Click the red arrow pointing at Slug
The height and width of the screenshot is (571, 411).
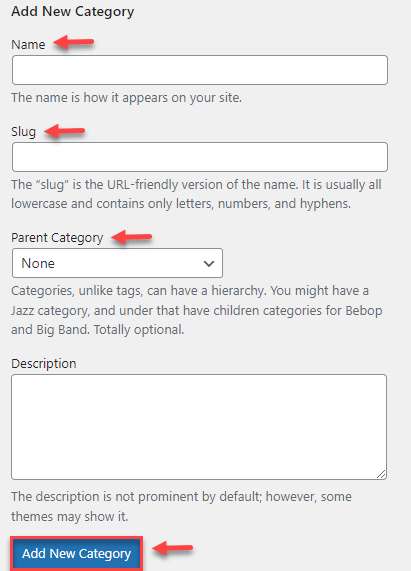(x=65, y=131)
